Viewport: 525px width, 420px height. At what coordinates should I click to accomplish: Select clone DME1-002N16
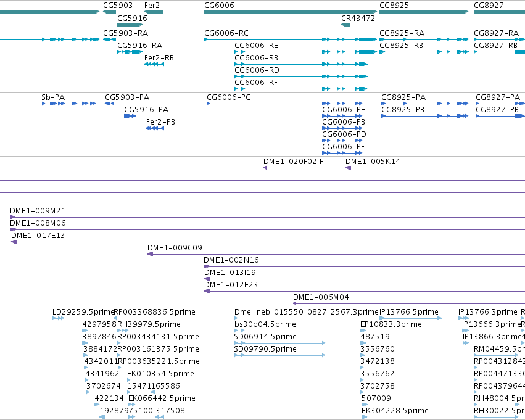tap(231, 261)
